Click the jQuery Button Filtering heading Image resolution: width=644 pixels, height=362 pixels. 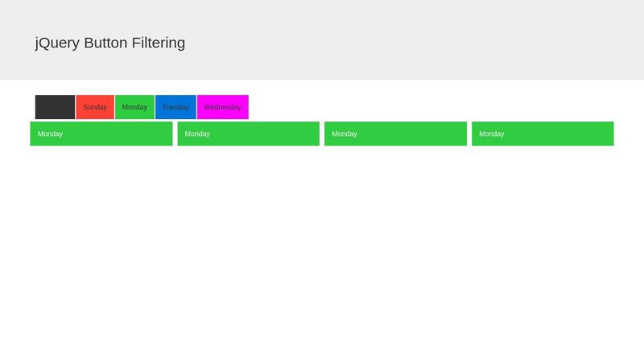click(110, 43)
